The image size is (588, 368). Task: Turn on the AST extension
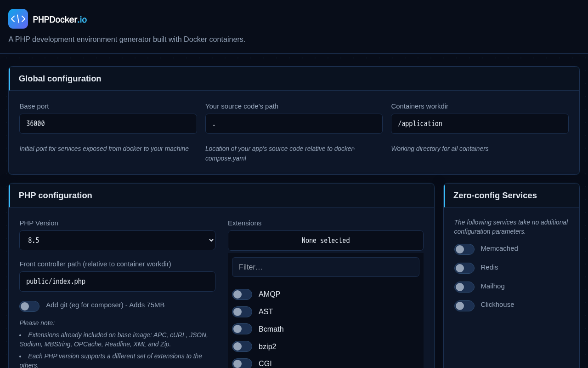coord(242,312)
